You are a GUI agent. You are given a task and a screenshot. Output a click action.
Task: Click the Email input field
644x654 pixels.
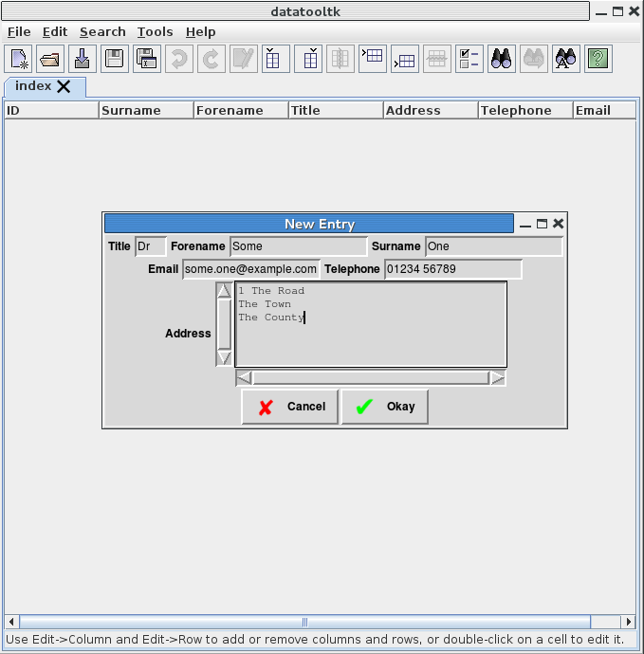coord(250,269)
